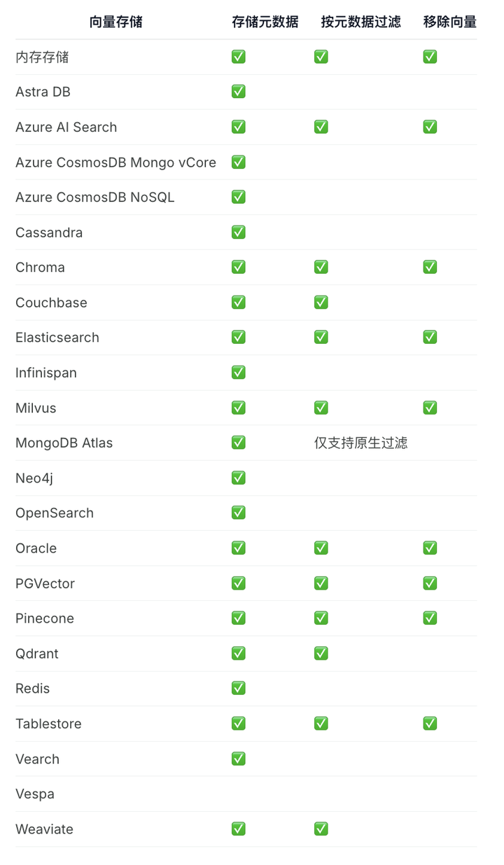Click the 按元数据过滤 column header

361,22
